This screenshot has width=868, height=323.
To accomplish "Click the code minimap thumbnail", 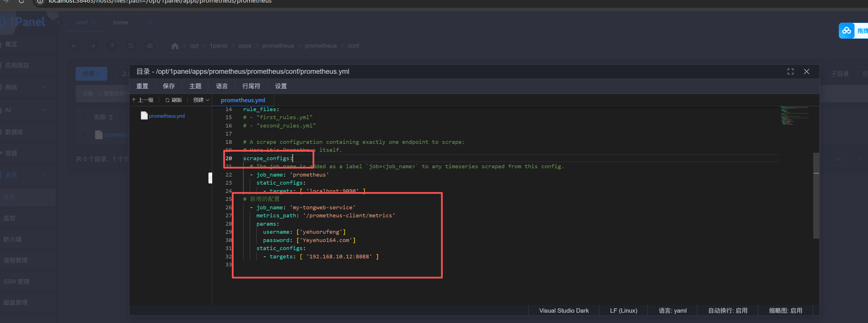I will pos(795,116).
